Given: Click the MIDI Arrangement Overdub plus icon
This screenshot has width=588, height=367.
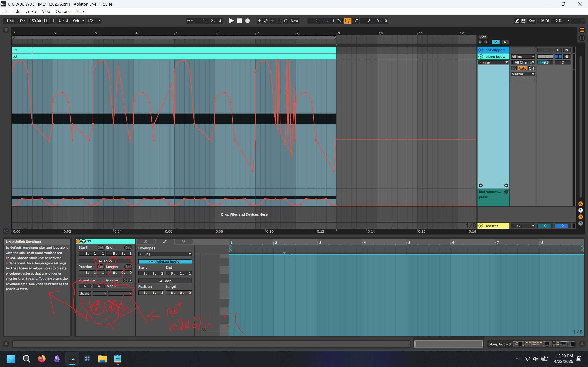Looking at the screenshot, I should [259, 21].
